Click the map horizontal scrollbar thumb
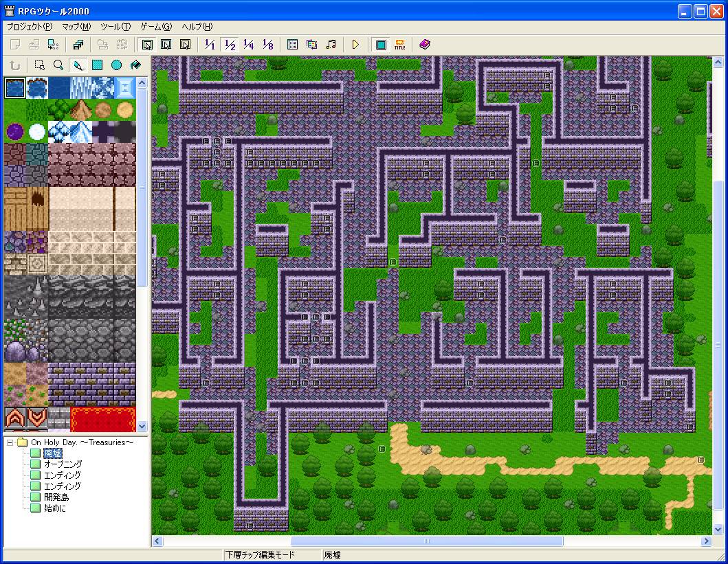 click(427, 541)
